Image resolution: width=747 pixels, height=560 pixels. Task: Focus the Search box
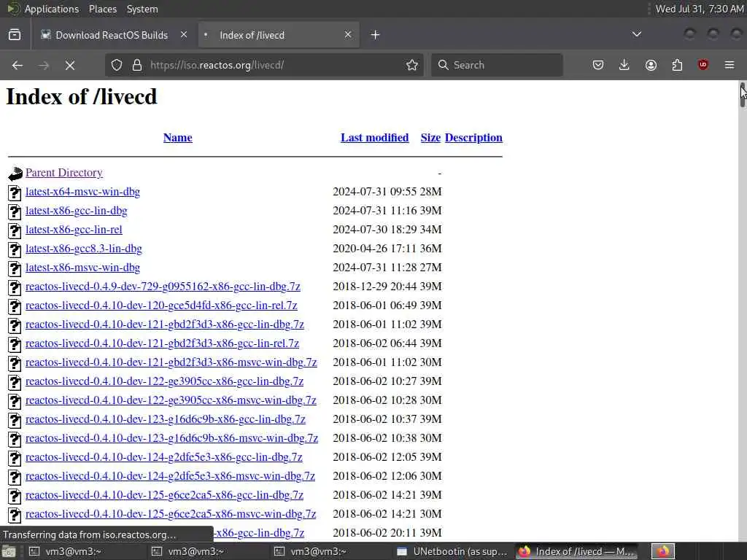(497, 65)
